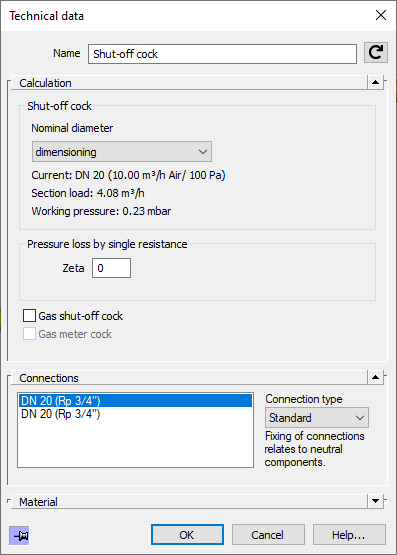Expand the Material section arrow
397x555 pixels.
tap(375, 501)
